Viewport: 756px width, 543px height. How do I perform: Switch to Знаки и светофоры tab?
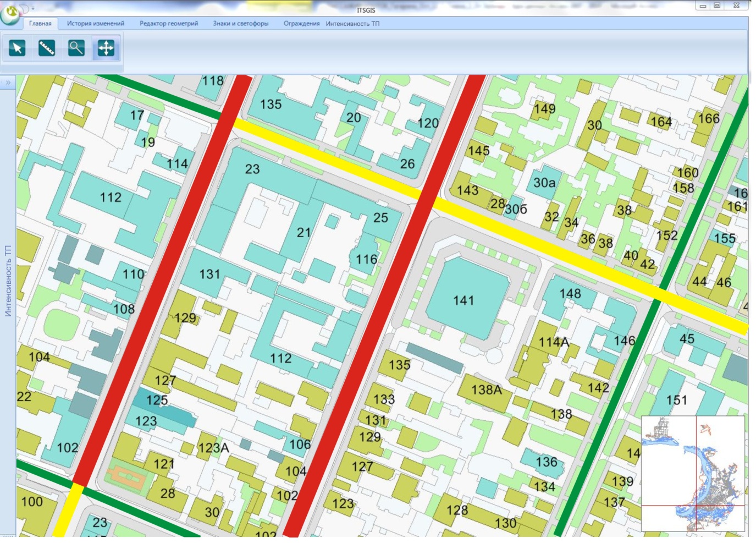241,24
